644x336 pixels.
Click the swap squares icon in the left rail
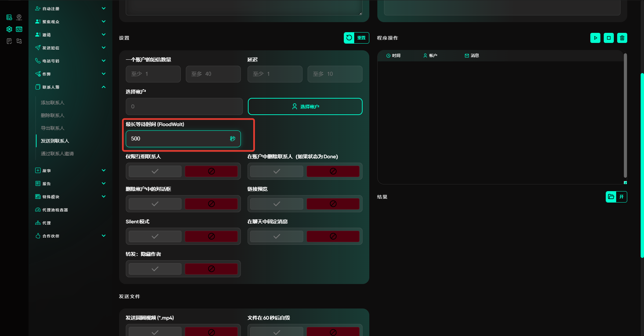click(19, 41)
